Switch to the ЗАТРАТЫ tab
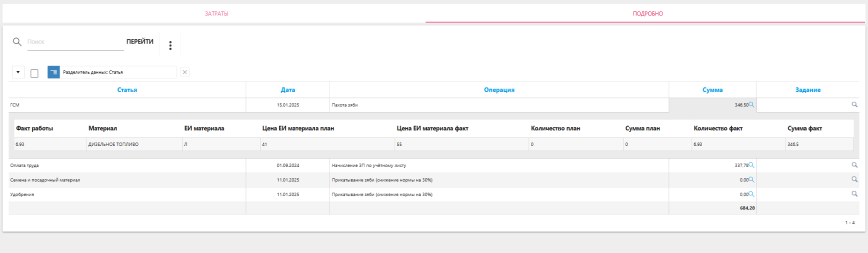 tap(216, 14)
